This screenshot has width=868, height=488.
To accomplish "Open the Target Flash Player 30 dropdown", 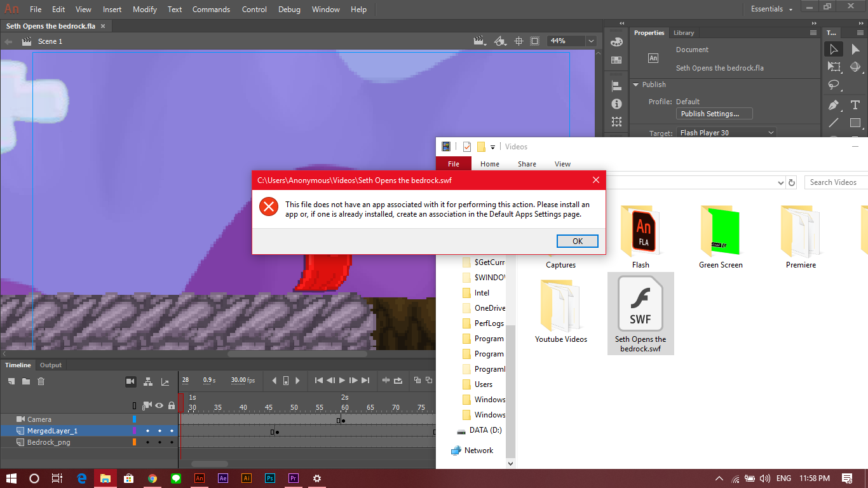I will (726, 133).
